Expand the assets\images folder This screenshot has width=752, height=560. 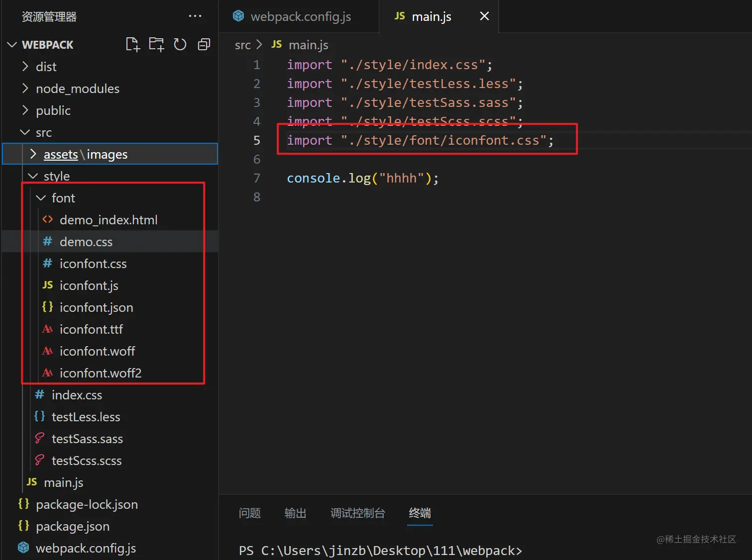(33, 154)
